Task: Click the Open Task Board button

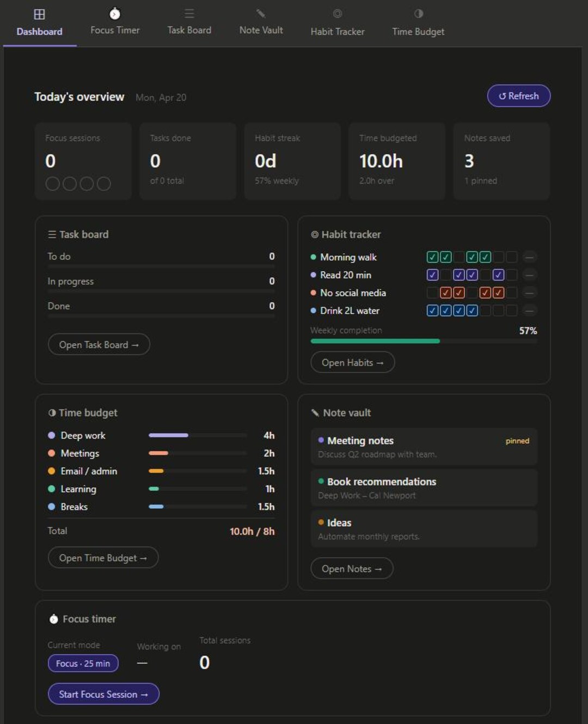Action: [99, 345]
